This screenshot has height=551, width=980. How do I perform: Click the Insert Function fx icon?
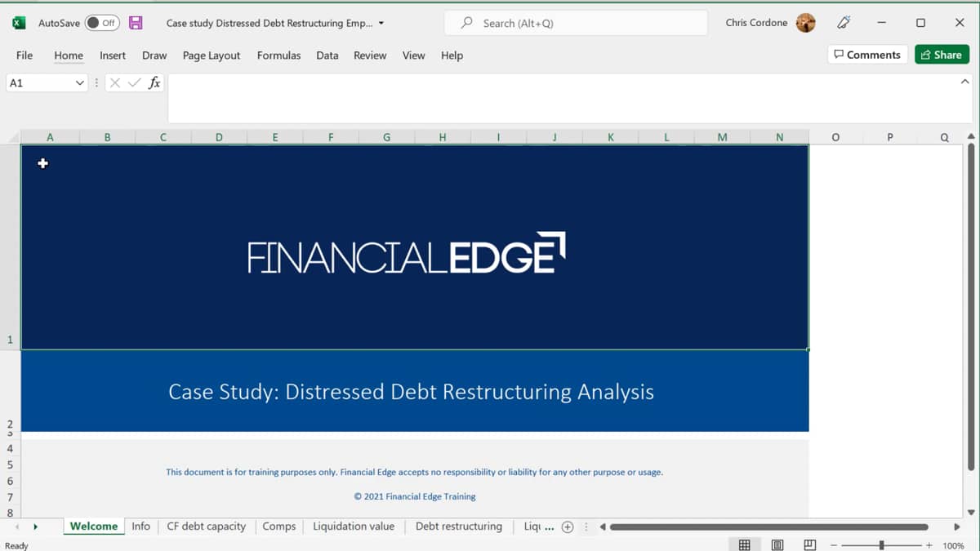point(154,82)
